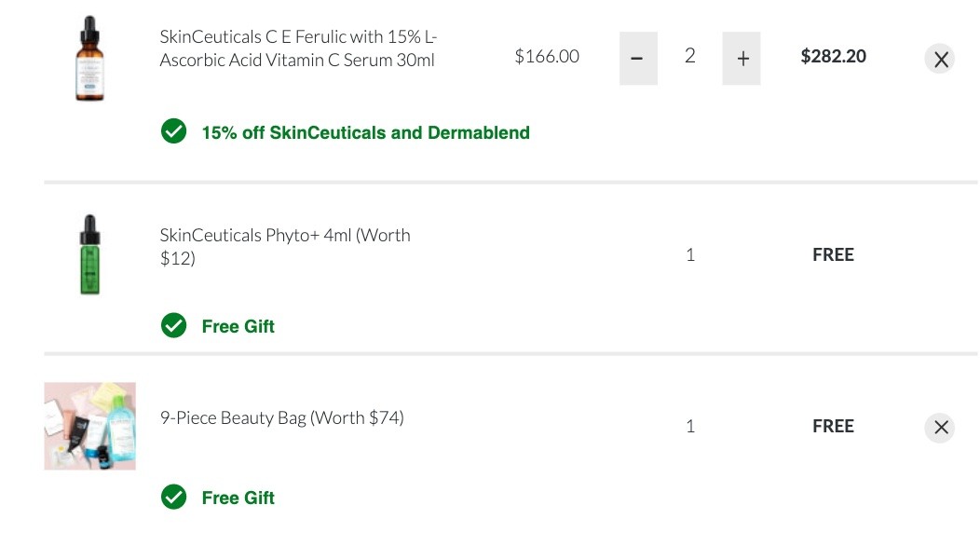Click the Free Gift label under Phyto+
This screenshot has width=980, height=546.
click(x=238, y=326)
